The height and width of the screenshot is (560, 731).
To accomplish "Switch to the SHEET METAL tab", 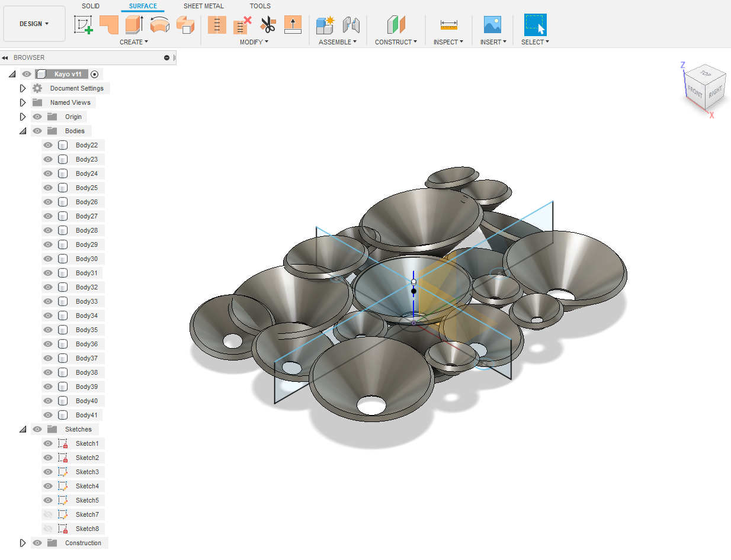I will [x=204, y=6].
